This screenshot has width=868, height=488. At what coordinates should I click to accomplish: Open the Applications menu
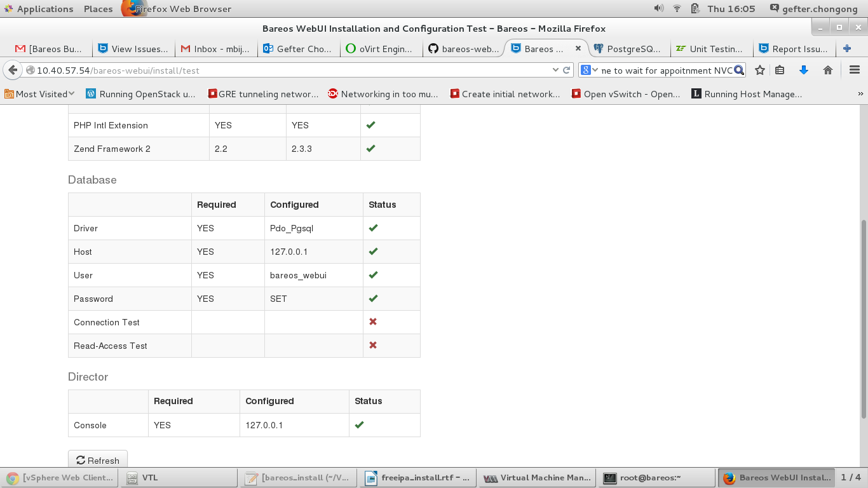coord(38,9)
